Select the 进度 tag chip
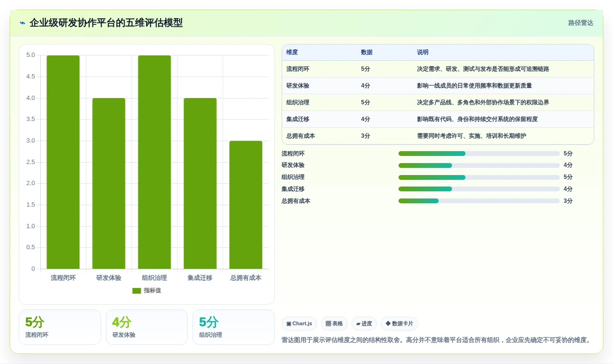This screenshot has height=364, width=613. point(364,324)
